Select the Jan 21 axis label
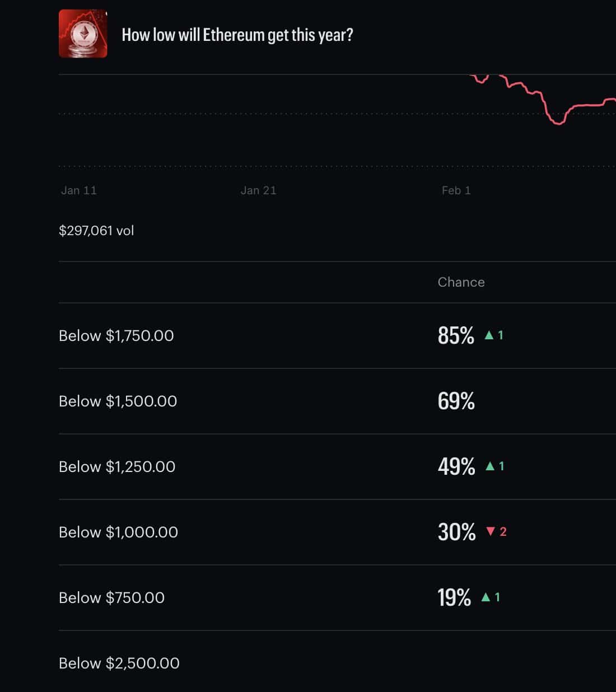This screenshot has width=616, height=692. click(258, 190)
